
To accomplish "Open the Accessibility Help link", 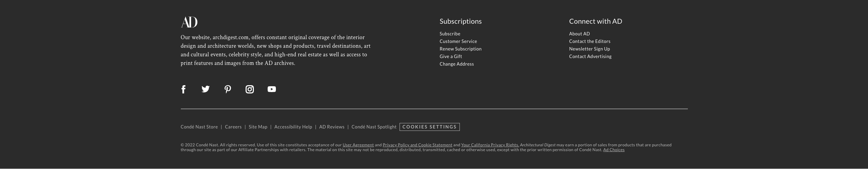I will point(293,127).
